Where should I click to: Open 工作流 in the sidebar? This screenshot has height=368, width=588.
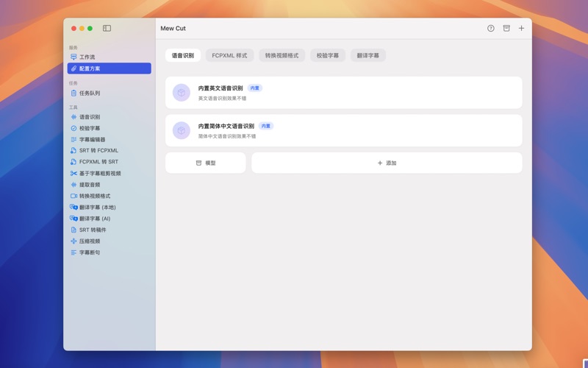click(109, 57)
